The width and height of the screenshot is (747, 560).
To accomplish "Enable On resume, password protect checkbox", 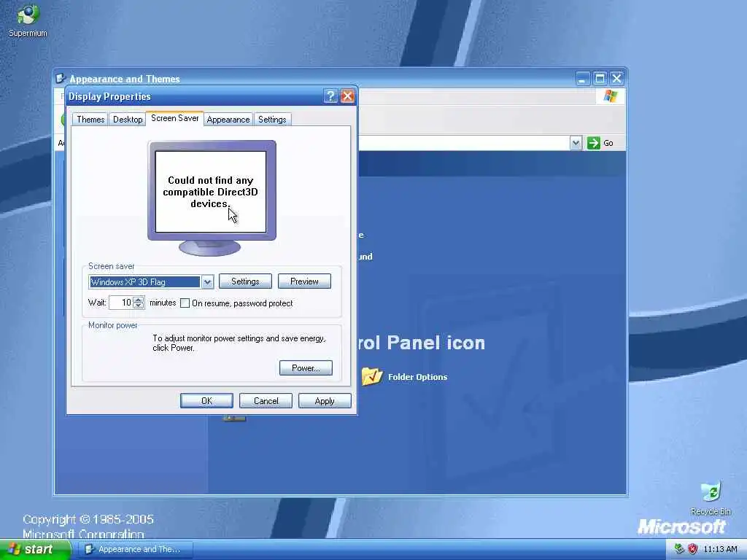I will [185, 303].
